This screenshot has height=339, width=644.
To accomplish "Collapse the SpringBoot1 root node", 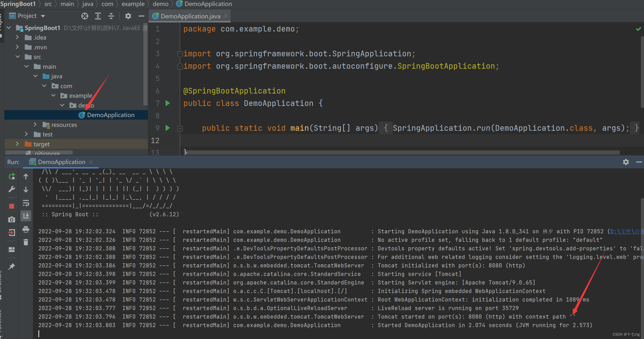I will (9, 28).
